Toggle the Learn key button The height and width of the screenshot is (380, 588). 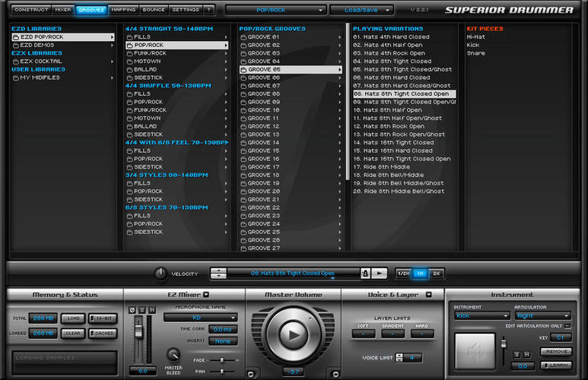(556, 366)
